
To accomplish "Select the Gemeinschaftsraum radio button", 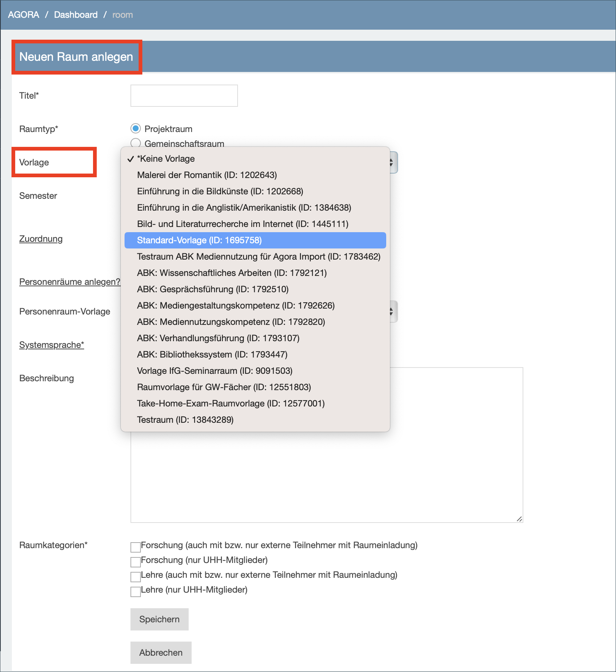I will click(136, 143).
